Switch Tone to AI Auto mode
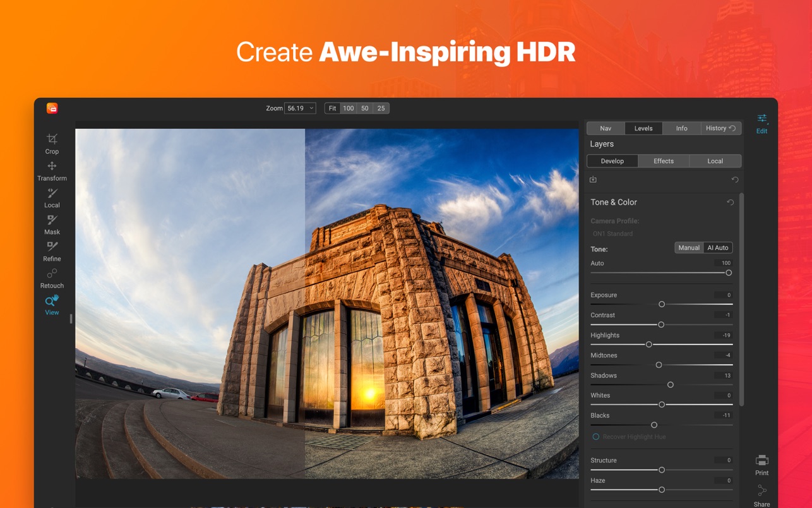The width and height of the screenshot is (812, 508). coord(719,248)
